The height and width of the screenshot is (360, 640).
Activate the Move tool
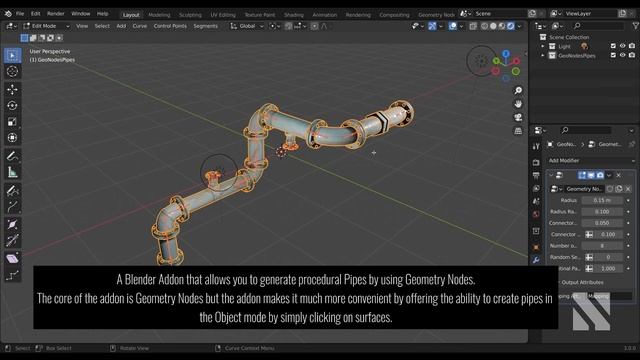(12, 89)
